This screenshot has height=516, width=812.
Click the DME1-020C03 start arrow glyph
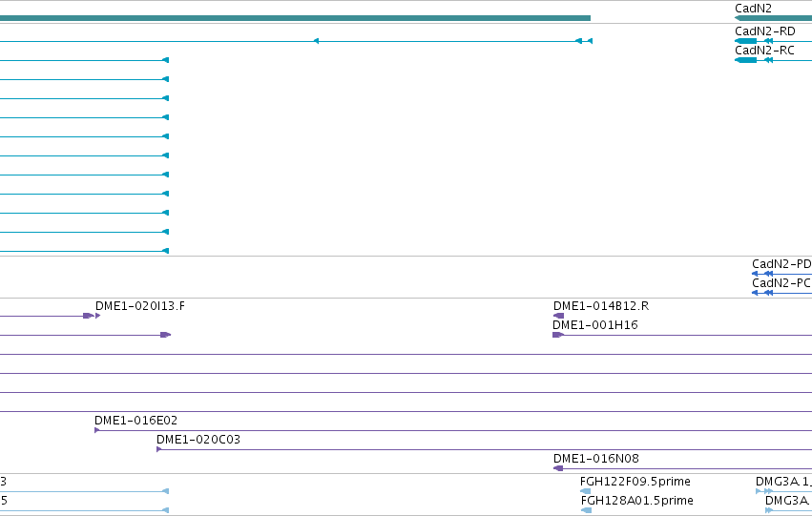[159, 449]
